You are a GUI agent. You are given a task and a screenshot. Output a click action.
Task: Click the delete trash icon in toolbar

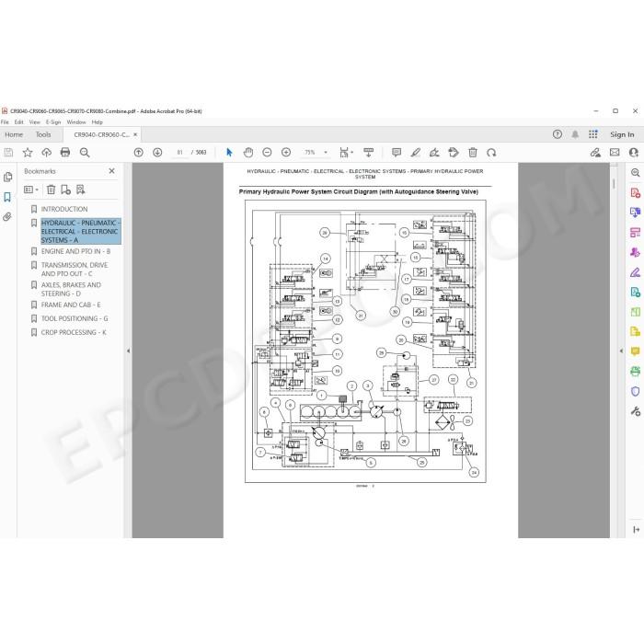(x=473, y=153)
